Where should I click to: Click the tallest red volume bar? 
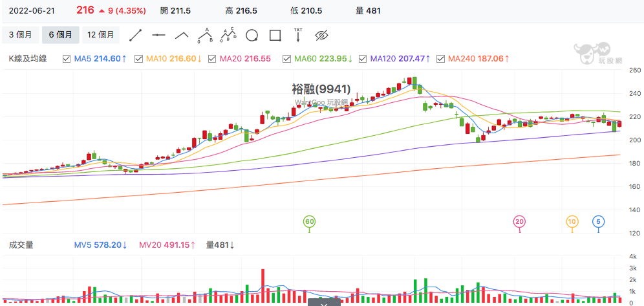pyautogui.click(x=263, y=287)
